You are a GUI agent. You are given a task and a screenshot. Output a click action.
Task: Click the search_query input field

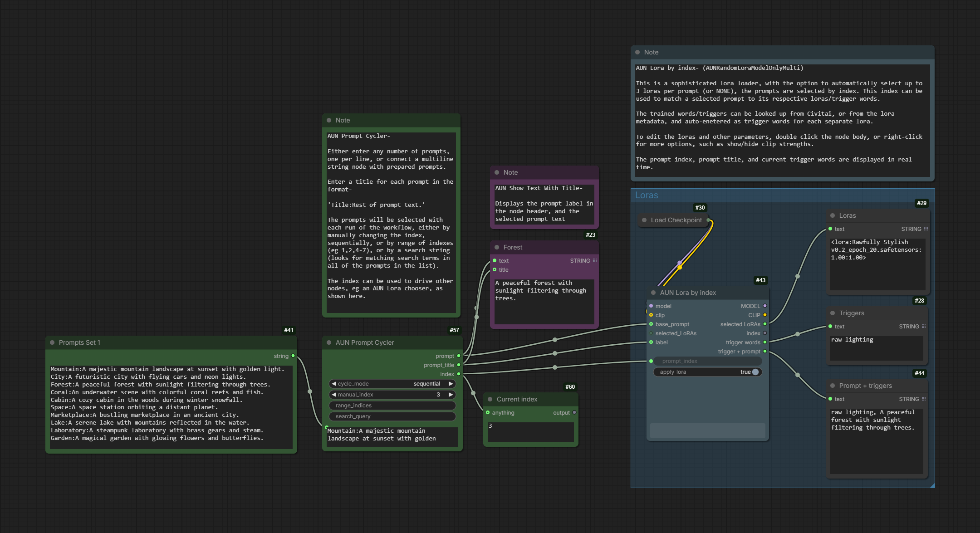click(x=392, y=416)
